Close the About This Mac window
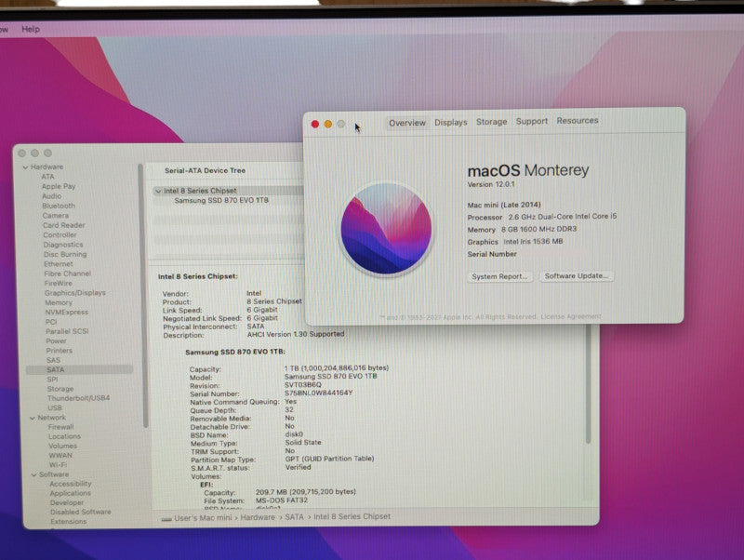 coord(315,125)
